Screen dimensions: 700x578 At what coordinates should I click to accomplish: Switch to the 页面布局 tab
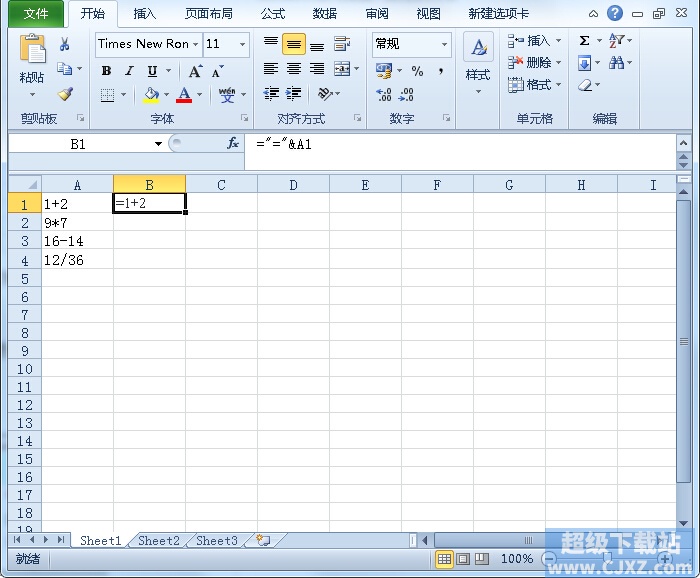point(209,14)
